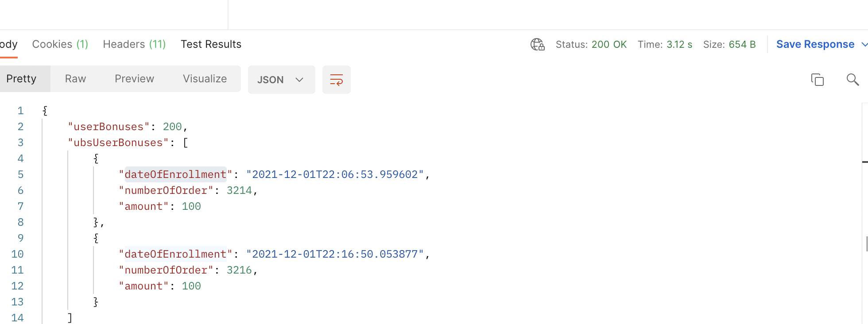Open network connection details via globe icon

pos(537,44)
